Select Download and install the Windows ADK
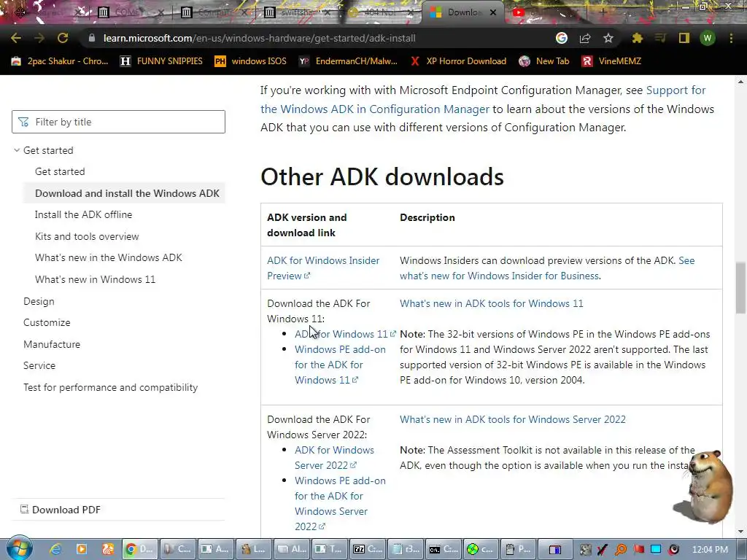The image size is (747, 560). pyautogui.click(x=127, y=193)
